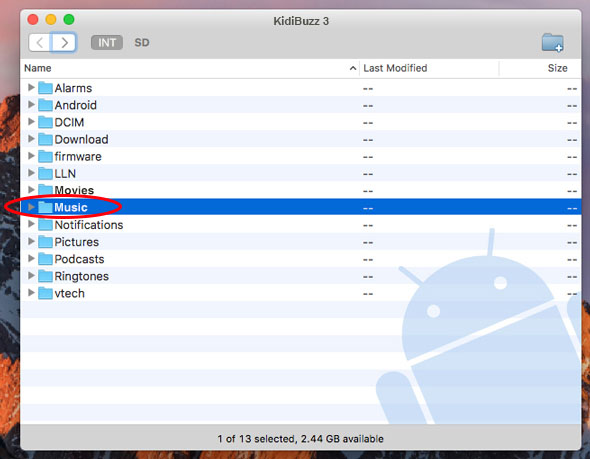Click the Movies folder name
Viewport: 590px width, 459px height.
point(74,190)
